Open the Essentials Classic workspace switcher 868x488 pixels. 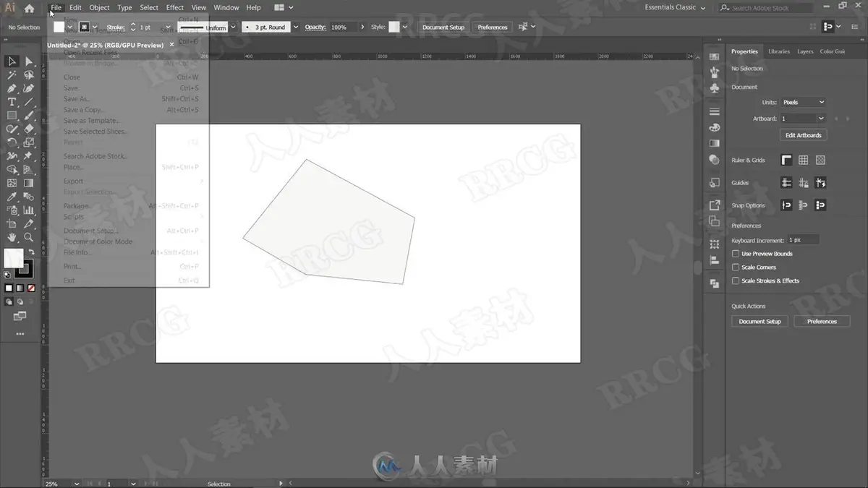coord(676,7)
